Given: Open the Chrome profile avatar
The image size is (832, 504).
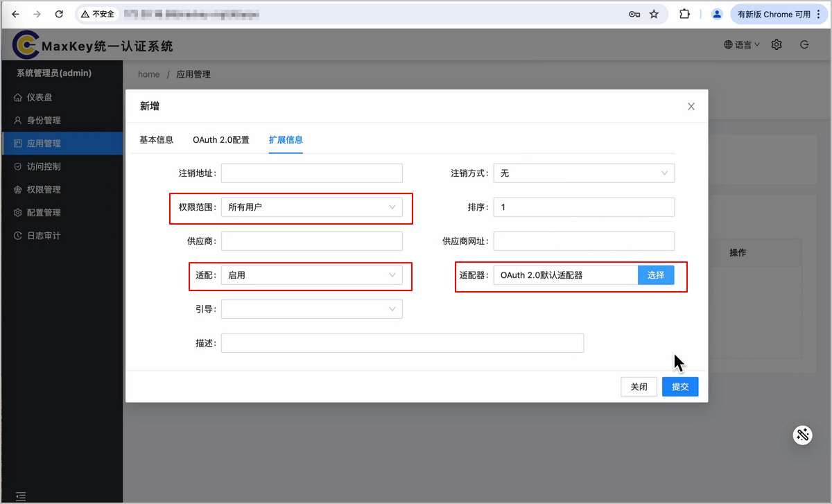Looking at the screenshot, I should [717, 14].
